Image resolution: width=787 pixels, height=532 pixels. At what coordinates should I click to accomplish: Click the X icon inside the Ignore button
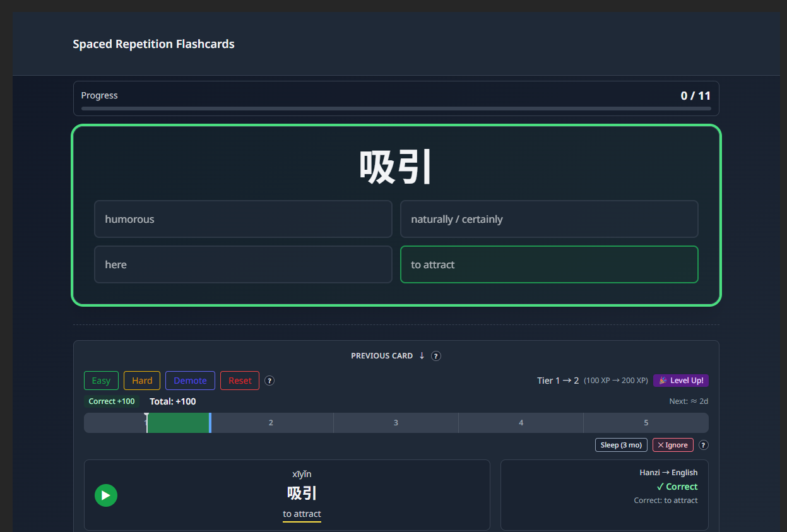(660, 445)
